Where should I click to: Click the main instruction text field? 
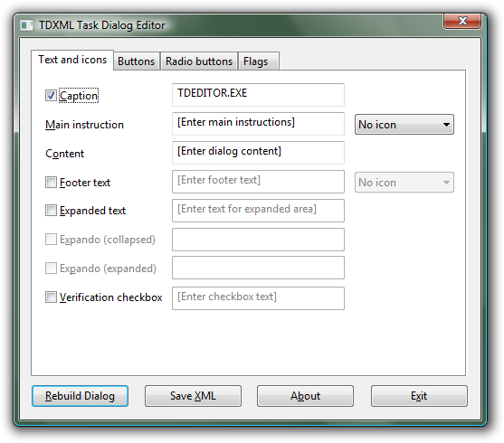tap(258, 124)
